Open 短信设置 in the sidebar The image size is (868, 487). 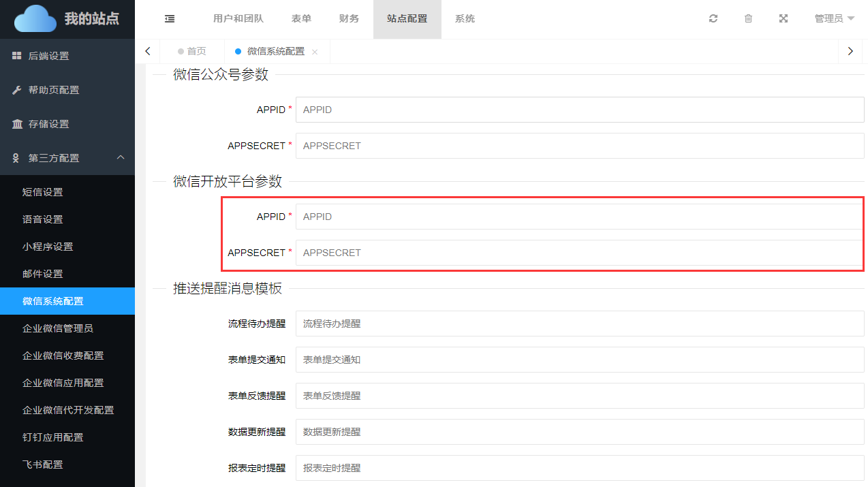tap(43, 192)
